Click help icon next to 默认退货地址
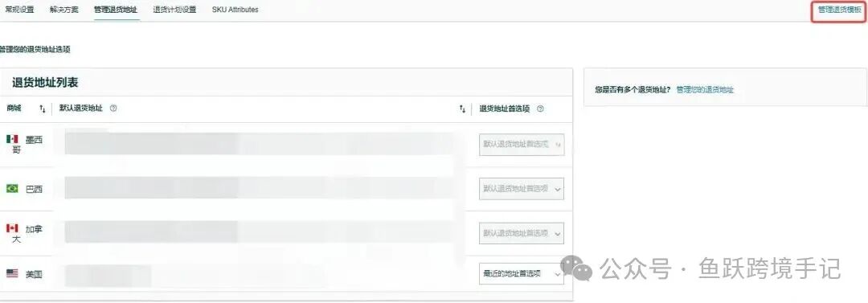The width and height of the screenshot is (868, 303). 113,109
